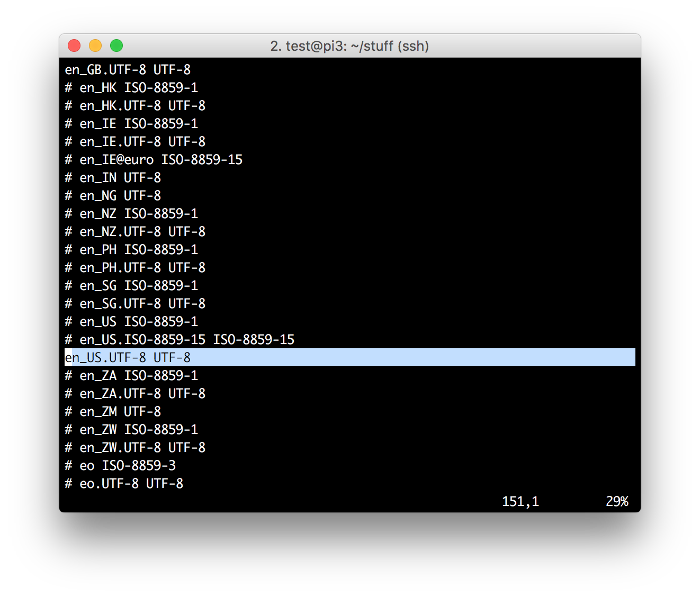Image resolution: width=700 pixels, height=597 pixels.
Task: Click the line '# en_ZW ISO-8859-1'
Action: tap(131, 430)
